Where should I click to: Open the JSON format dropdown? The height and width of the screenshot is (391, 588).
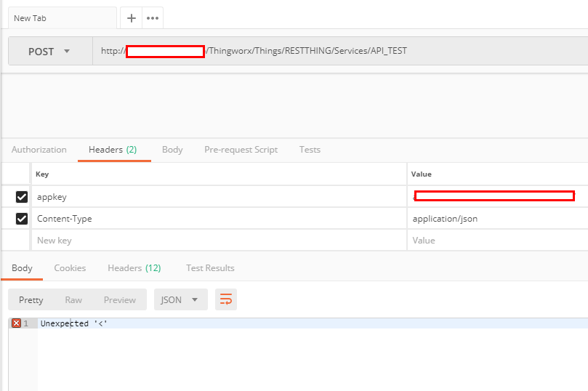pyautogui.click(x=181, y=299)
